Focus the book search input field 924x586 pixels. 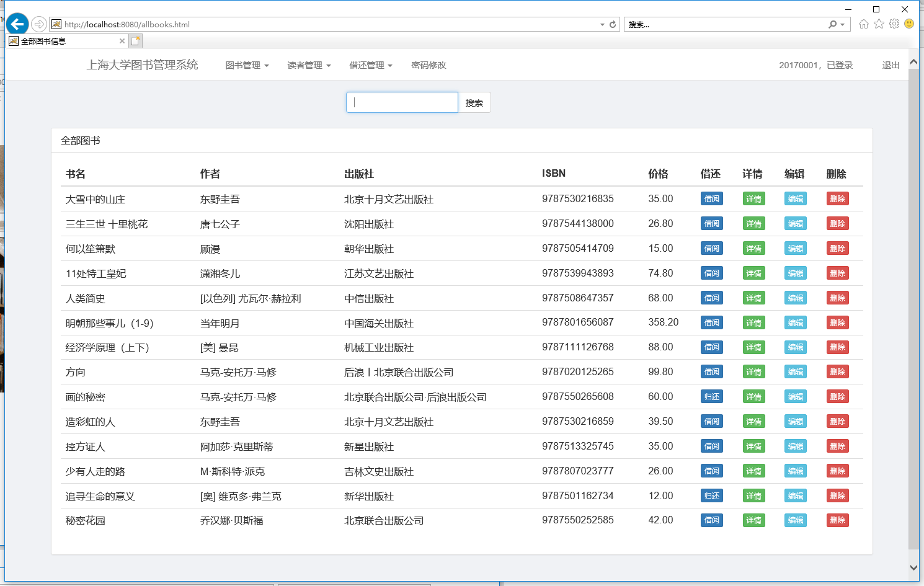tap(402, 102)
